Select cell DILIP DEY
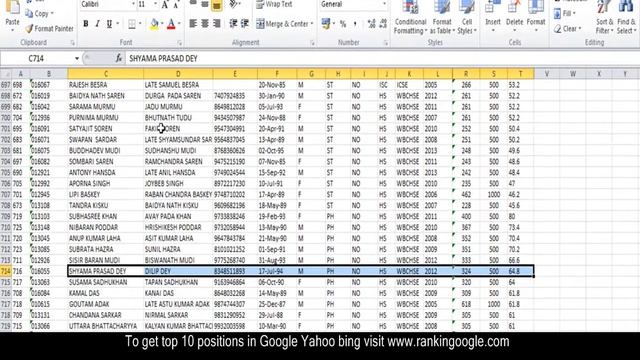The image size is (640, 360). (x=178, y=271)
